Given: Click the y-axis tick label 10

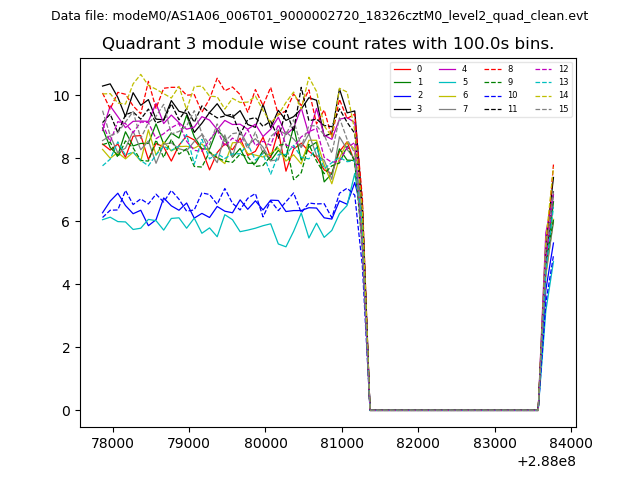Looking at the screenshot, I should 63,96.
